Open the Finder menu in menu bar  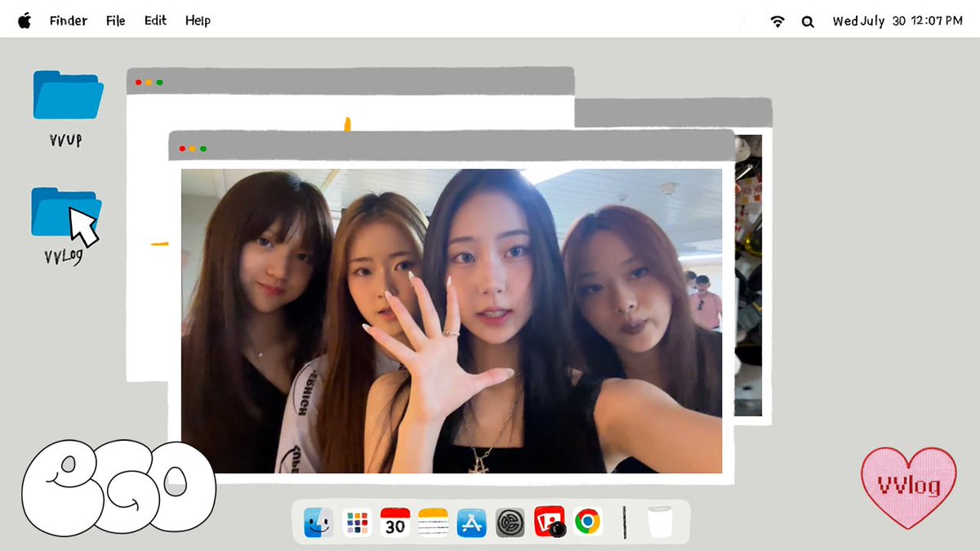click(68, 21)
